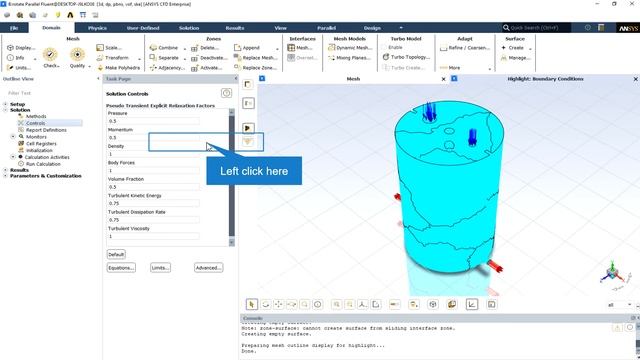Expand the Monitors tree node

13,137
